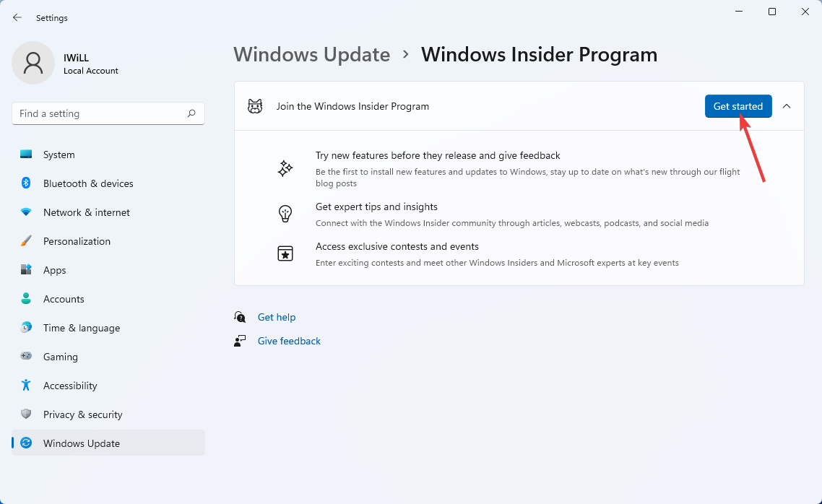Click the Give feedback person icon

(x=240, y=341)
